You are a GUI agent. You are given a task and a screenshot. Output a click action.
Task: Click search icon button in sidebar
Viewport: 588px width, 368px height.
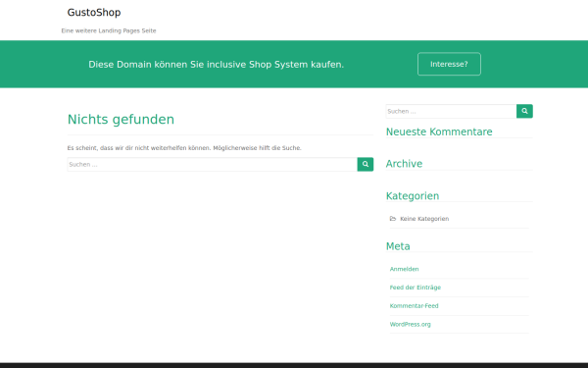click(524, 111)
